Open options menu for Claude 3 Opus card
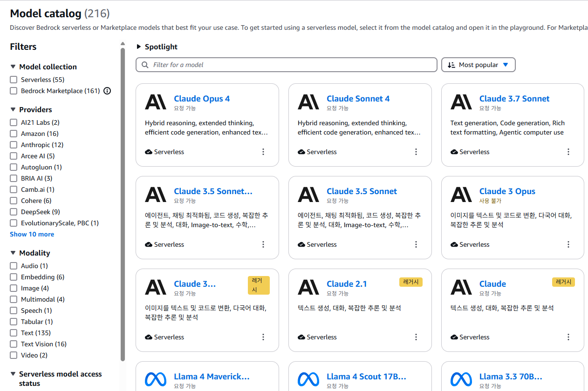 tap(568, 244)
